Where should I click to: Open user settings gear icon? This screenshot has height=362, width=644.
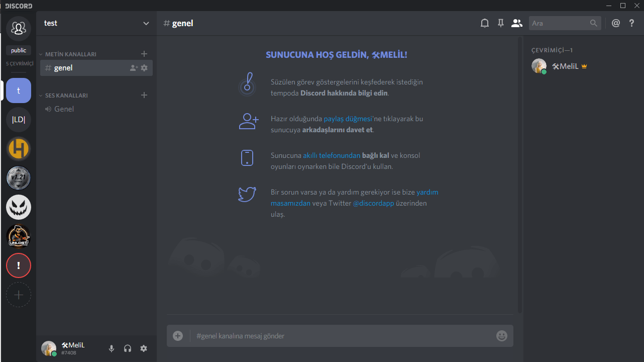pyautogui.click(x=144, y=348)
